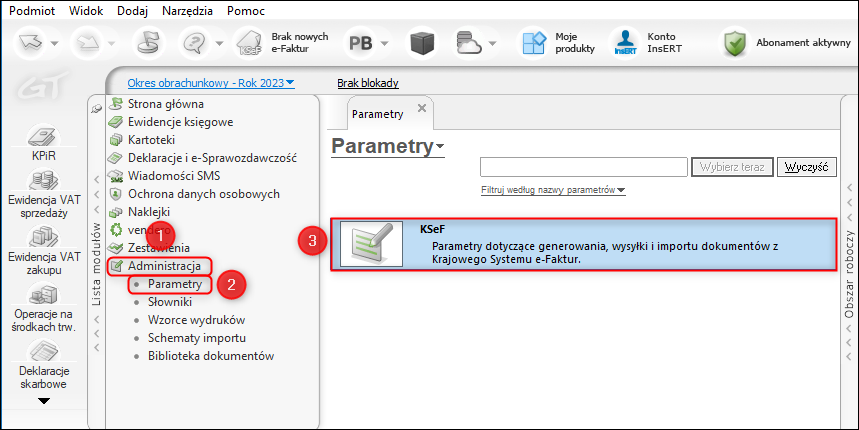
Task: Open the KPiR module icon
Action: click(43, 137)
